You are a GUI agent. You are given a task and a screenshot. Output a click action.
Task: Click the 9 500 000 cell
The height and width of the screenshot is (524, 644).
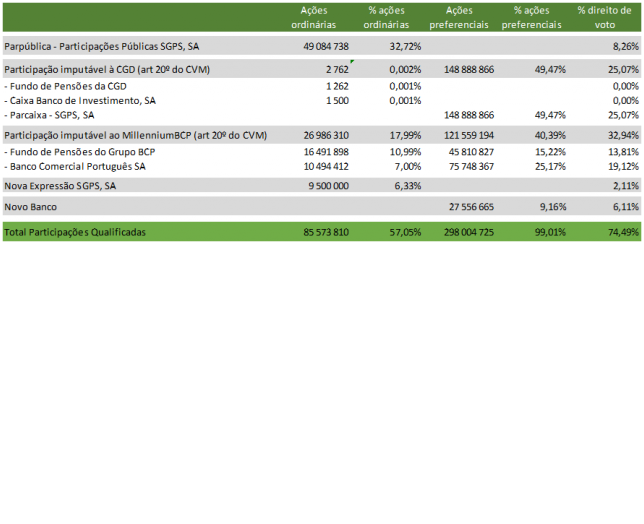pyautogui.click(x=329, y=186)
